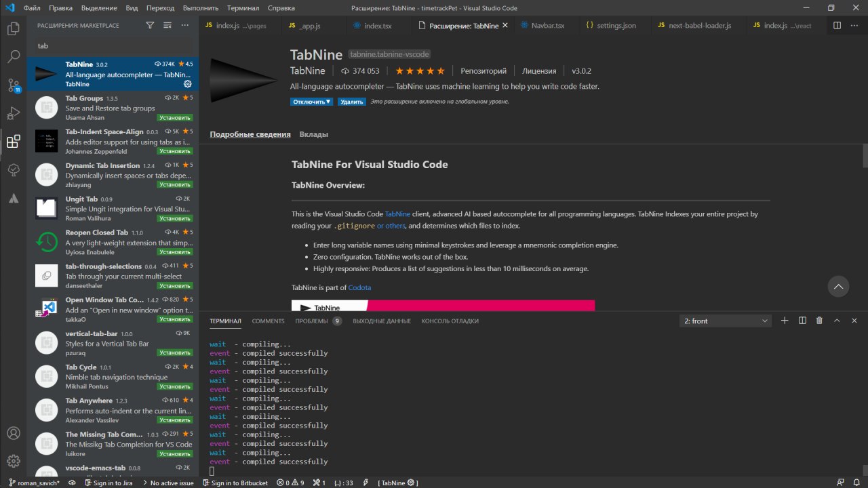Select the Ungit Tab extension row

(113, 209)
